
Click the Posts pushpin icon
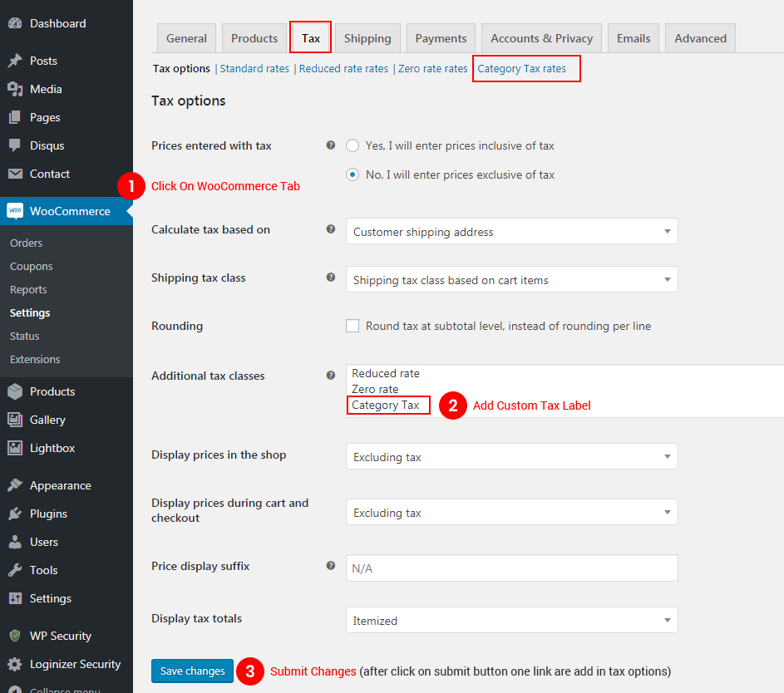[x=15, y=61]
